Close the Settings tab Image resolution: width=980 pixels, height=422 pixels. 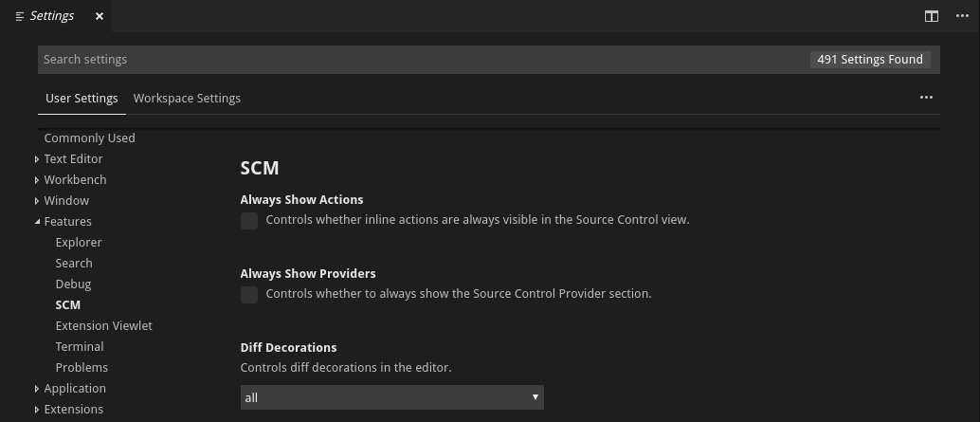99,16
